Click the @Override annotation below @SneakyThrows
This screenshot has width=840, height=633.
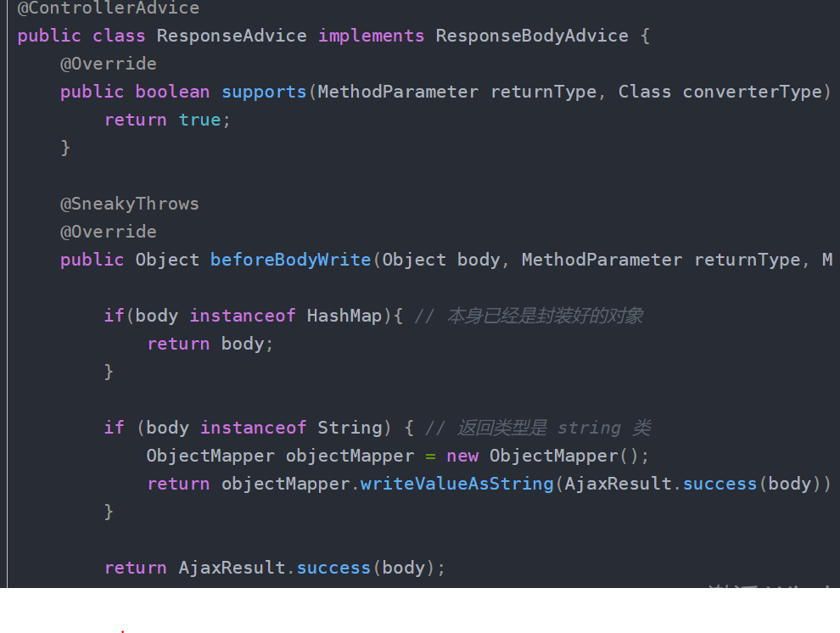point(109,232)
